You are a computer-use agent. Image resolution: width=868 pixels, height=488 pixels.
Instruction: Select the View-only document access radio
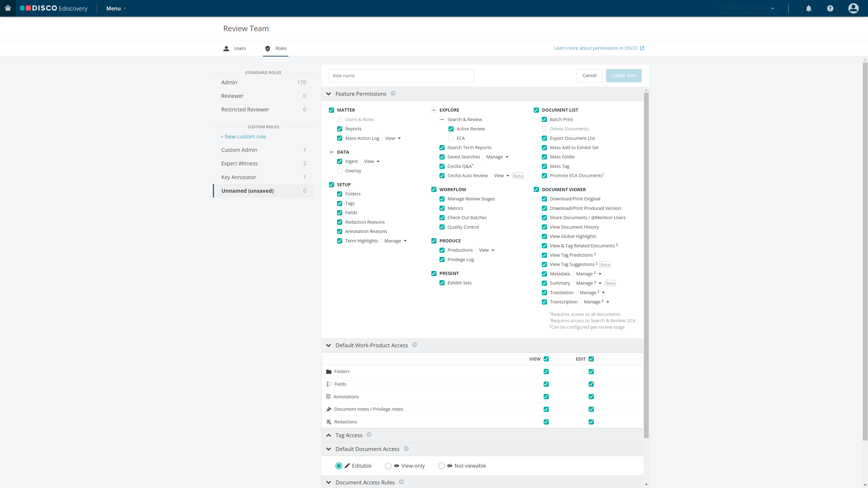[x=388, y=466]
